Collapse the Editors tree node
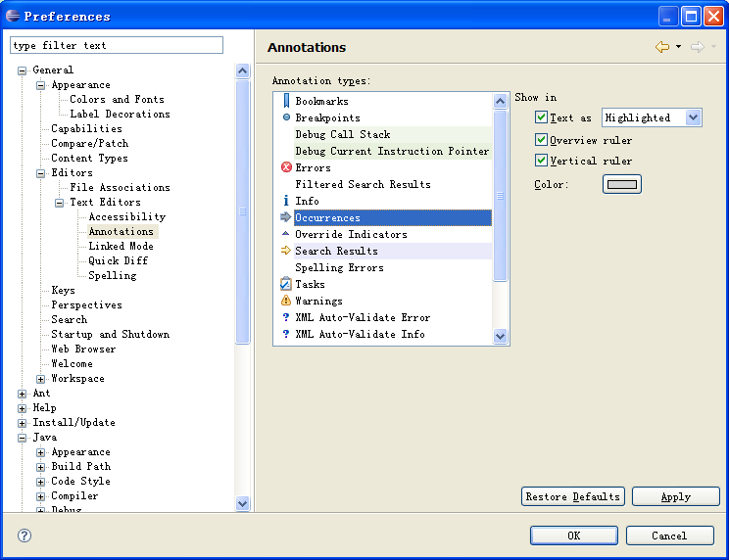Image resolution: width=729 pixels, height=560 pixels. pos(40,173)
